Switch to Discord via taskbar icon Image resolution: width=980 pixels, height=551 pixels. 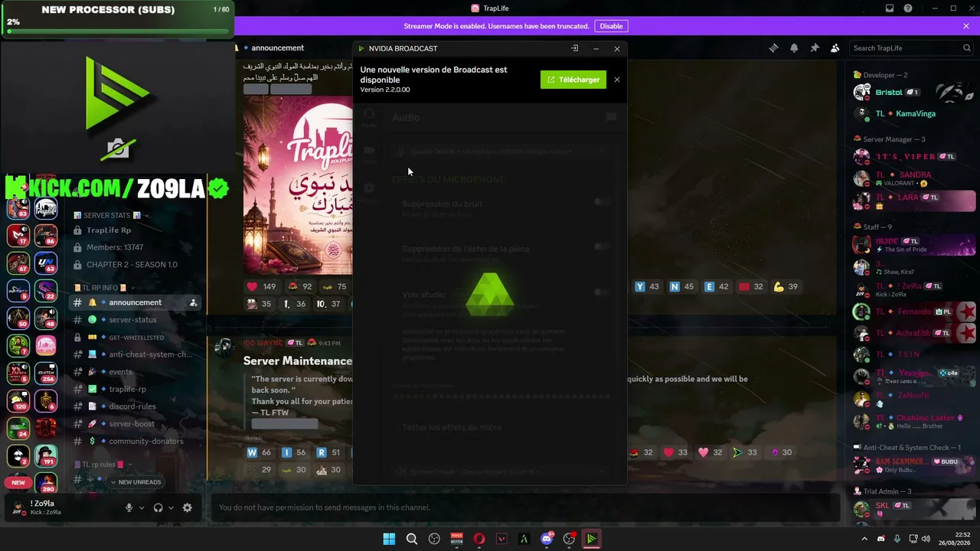(x=547, y=539)
